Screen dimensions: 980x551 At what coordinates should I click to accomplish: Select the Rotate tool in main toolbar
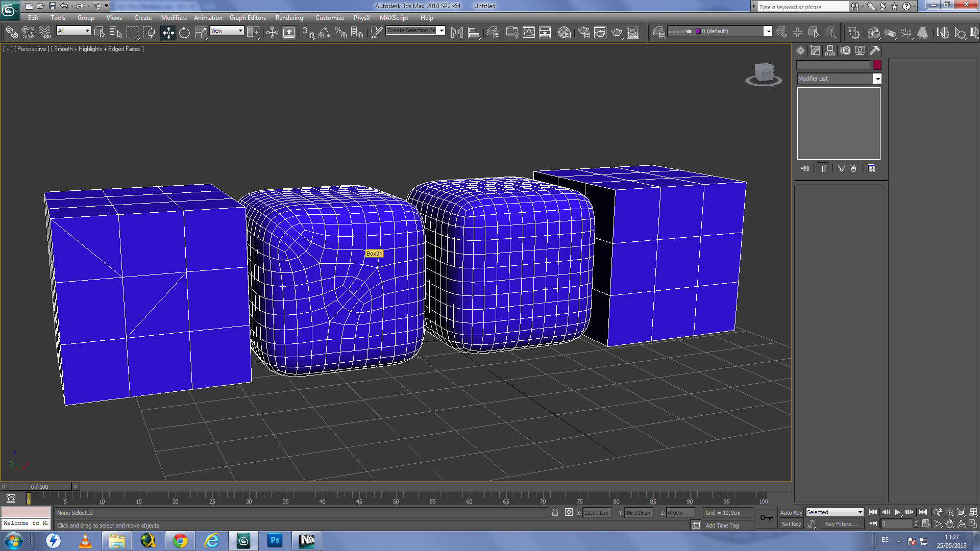tap(184, 33)
